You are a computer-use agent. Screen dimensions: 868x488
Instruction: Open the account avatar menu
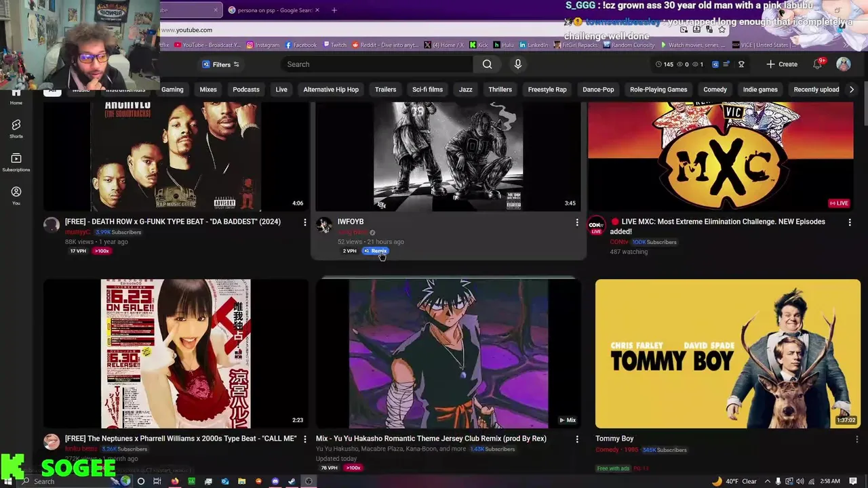point(844,64)
